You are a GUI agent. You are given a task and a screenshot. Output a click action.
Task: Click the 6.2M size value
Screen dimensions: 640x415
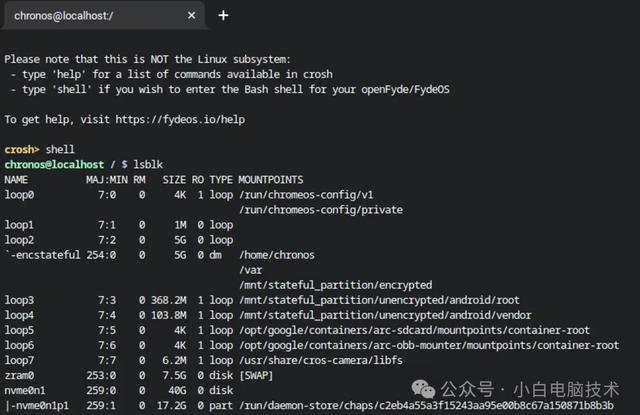(174, 360)
